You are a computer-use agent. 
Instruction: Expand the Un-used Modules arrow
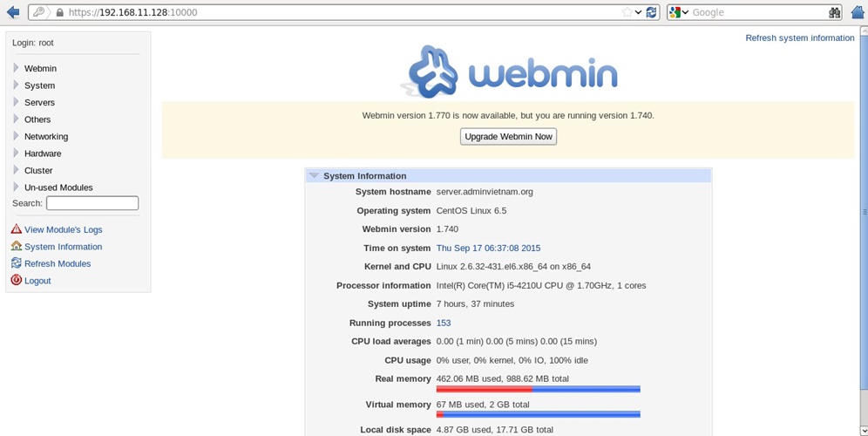click(16, 187)
